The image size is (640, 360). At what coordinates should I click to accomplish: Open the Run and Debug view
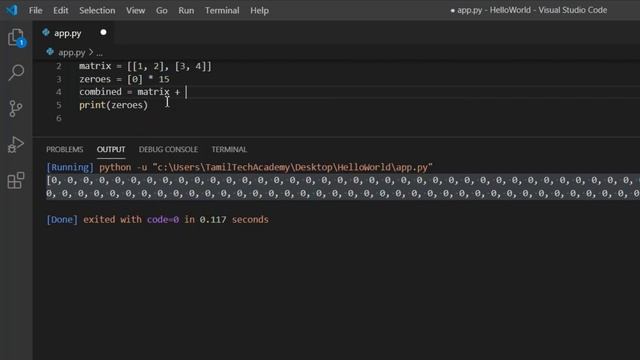(x=16, y=144)
